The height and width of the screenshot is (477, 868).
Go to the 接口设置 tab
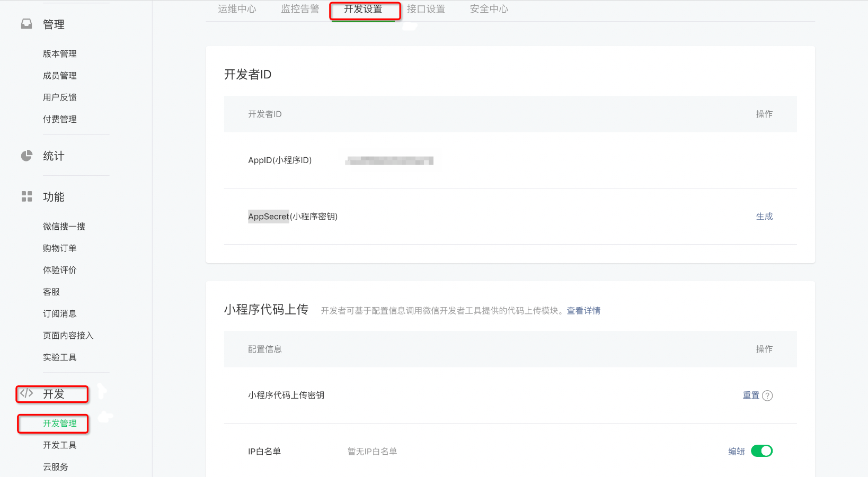click(x=426, y=9)
